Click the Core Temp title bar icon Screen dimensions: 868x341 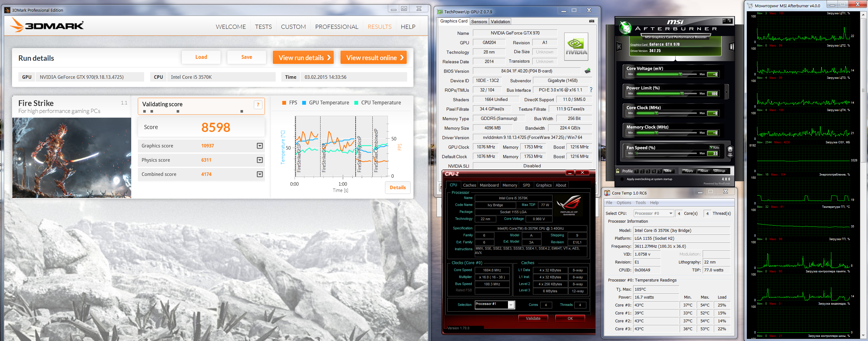(x=607, y=193)
